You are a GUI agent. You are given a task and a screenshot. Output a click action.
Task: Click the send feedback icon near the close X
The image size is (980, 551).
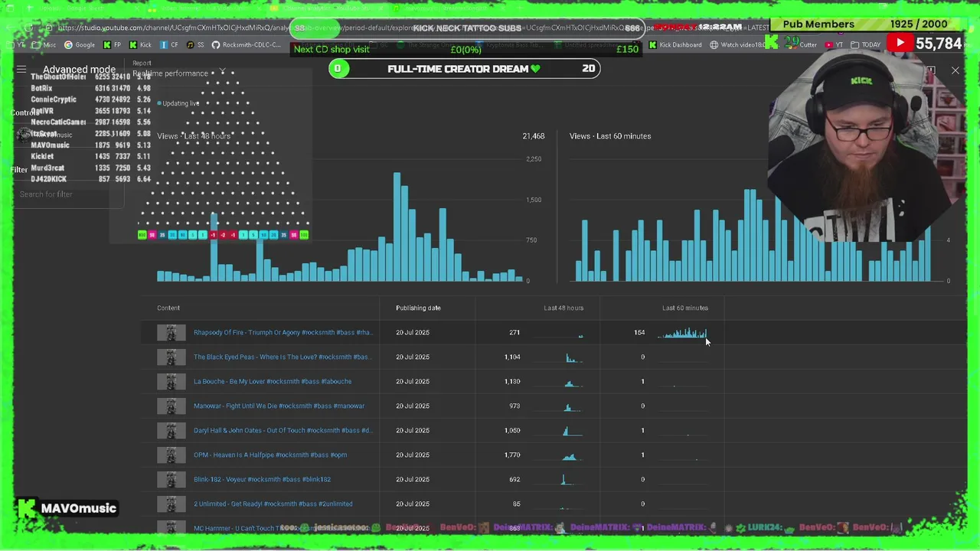pos(931,70)
